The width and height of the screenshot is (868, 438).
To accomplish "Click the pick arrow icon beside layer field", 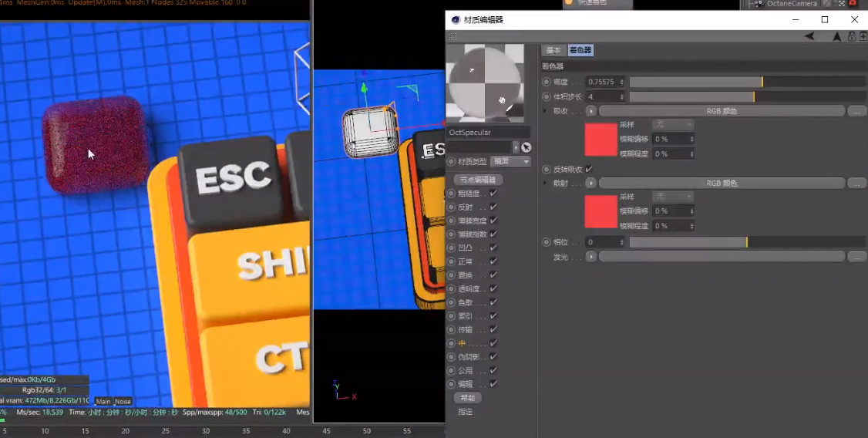I will coord(526,147).
